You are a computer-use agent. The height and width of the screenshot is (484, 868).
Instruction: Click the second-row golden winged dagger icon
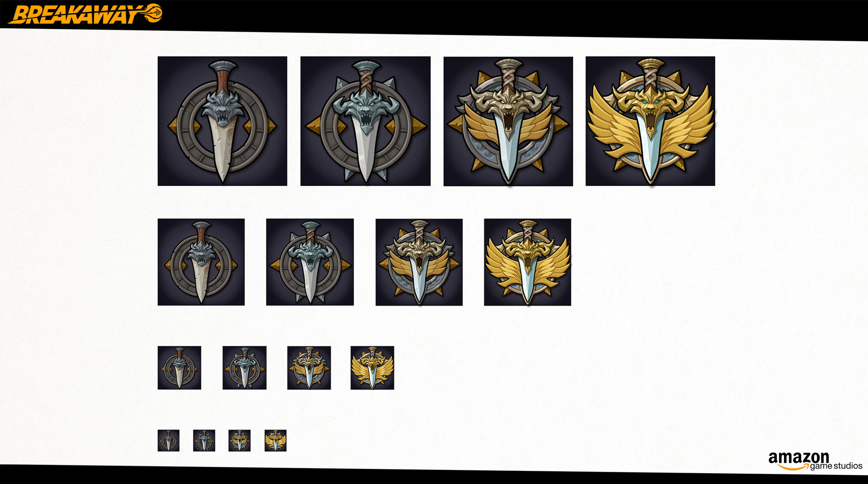pyautogui.click(x=528, y=262)
